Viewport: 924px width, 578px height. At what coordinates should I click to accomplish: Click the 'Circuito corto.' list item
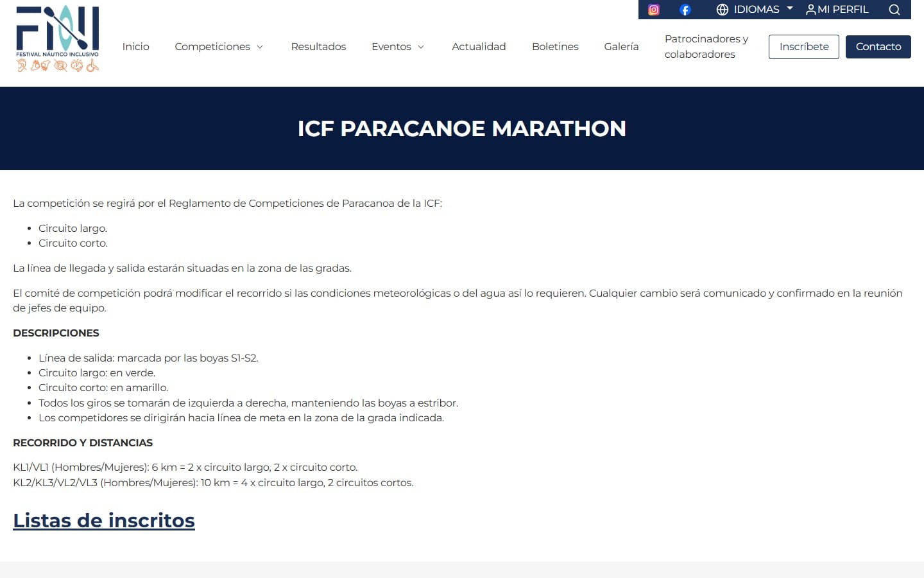coord(73,243)
